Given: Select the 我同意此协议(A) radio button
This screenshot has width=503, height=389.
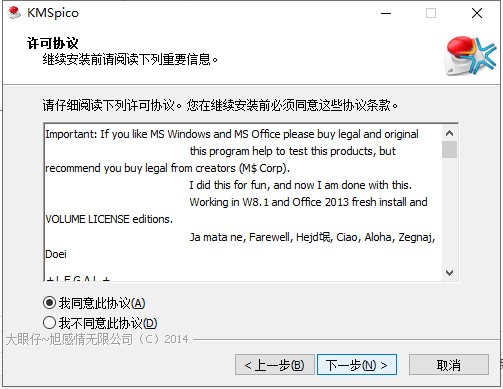Looking at the screenshot, I should (49, 303).
